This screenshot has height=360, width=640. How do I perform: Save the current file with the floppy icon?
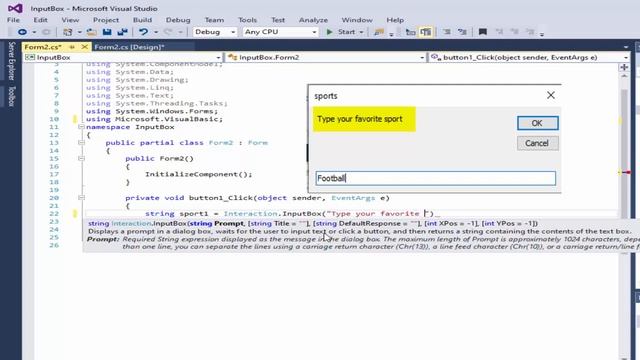click(x=107, y=32)
